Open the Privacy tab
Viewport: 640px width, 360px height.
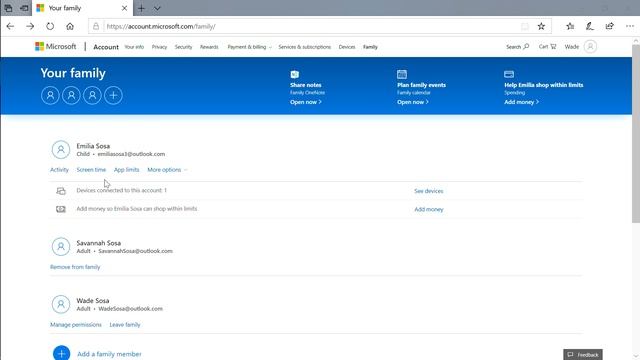click(x=159, y=47)
